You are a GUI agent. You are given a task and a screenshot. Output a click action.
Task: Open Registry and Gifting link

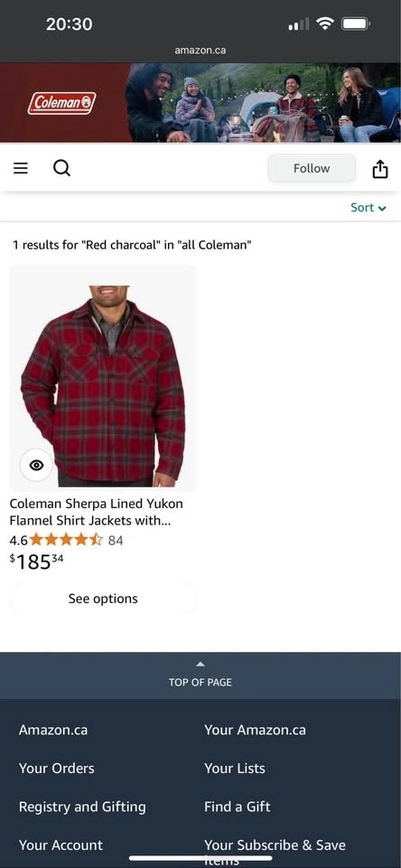pos(82,807)
